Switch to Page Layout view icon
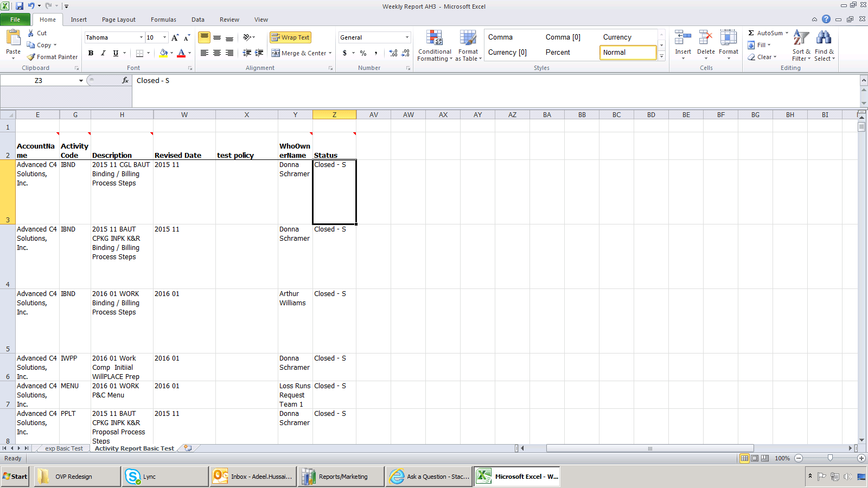Image resolution: width=868 pixels, height=488 pixels. coord(755,458)
